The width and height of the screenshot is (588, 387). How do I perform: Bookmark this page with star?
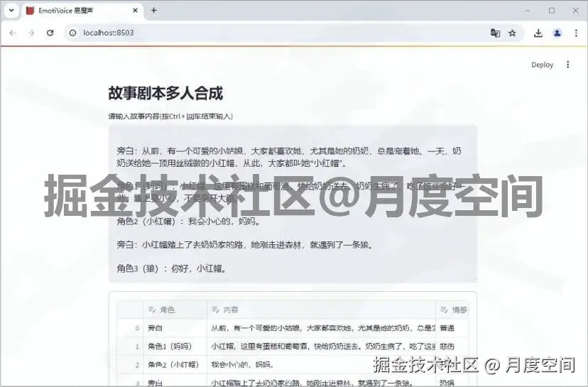point(512,33)
